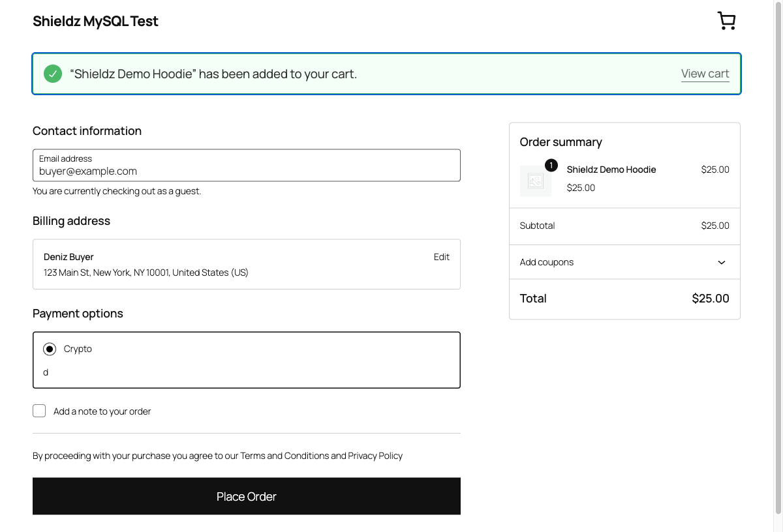Click the green success checkmark icon
This screenshot has width=783, height=532.
pyautogui.click(x=53, y=74)
